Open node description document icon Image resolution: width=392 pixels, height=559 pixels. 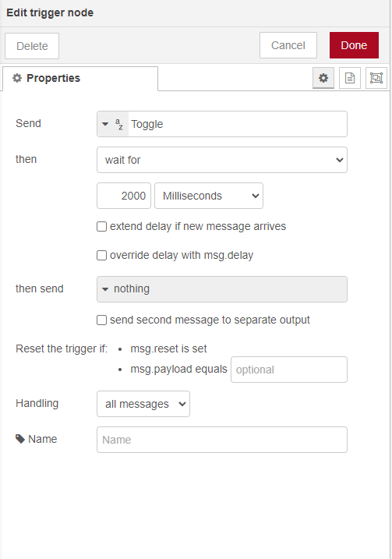coord(350,78)
